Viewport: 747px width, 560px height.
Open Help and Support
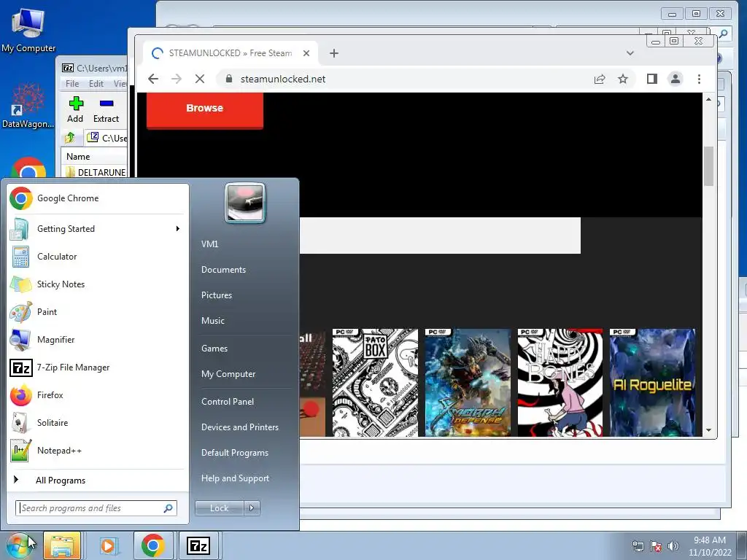coord(236,478)
